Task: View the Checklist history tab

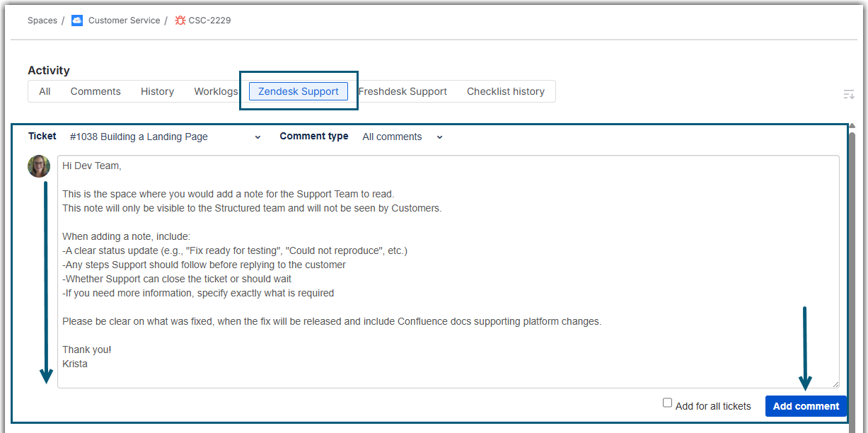Action: 505,91
